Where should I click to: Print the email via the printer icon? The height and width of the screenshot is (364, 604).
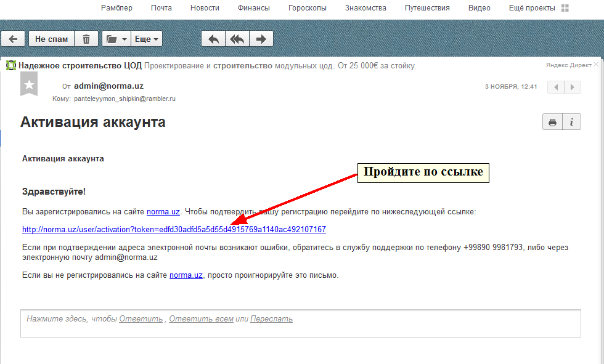(552, 121)
